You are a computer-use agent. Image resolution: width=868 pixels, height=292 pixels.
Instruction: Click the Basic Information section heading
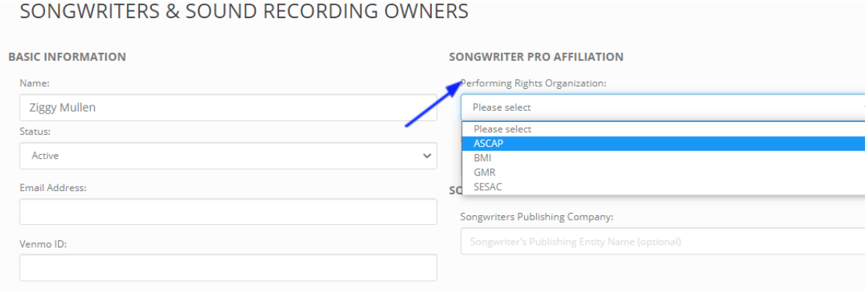click(67, 56)
